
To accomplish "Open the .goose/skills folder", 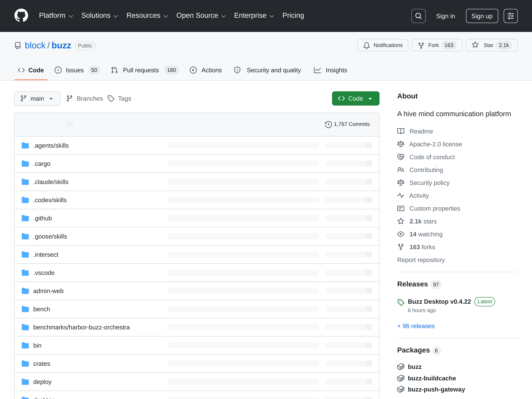I will point(50,236).
